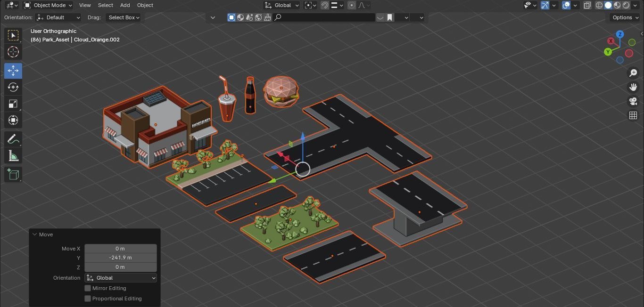Toggle the curve icon beside bookmark icon
644x307 pixels.
[x=380, y=17]
